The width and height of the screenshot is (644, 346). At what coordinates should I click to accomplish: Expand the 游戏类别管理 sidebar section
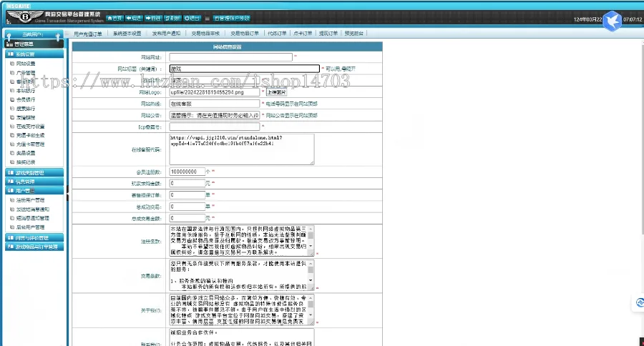34,172
